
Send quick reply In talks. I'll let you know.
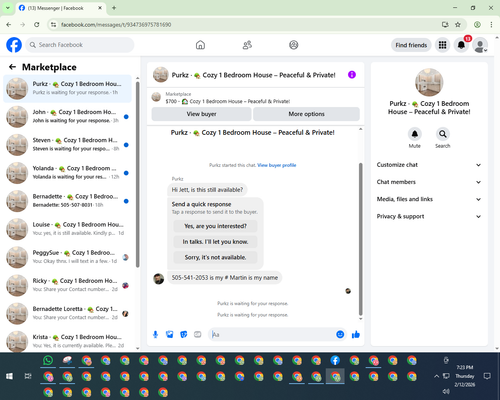tap(215, 242)
